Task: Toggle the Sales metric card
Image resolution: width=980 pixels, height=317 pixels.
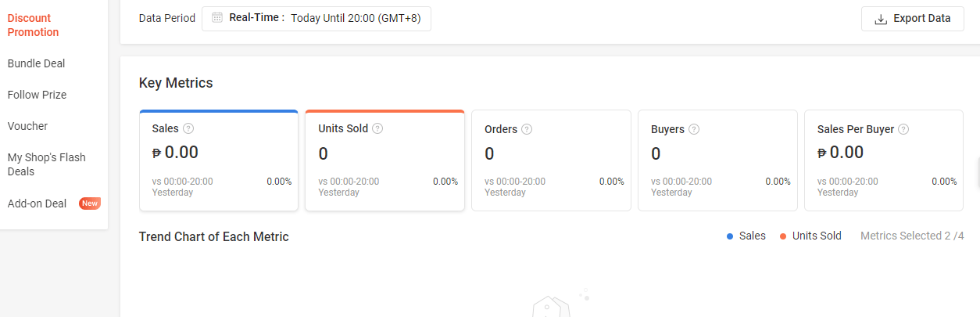Action: pos(219,160)
